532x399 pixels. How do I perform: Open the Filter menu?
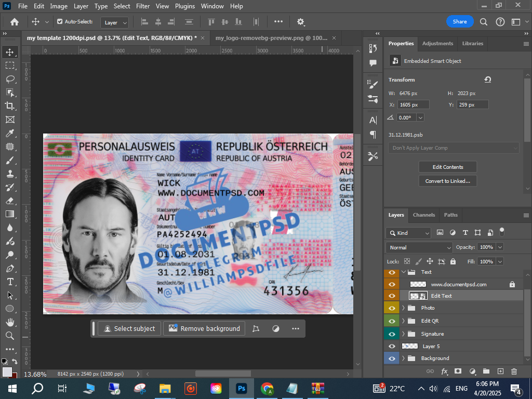click(143, 6)
